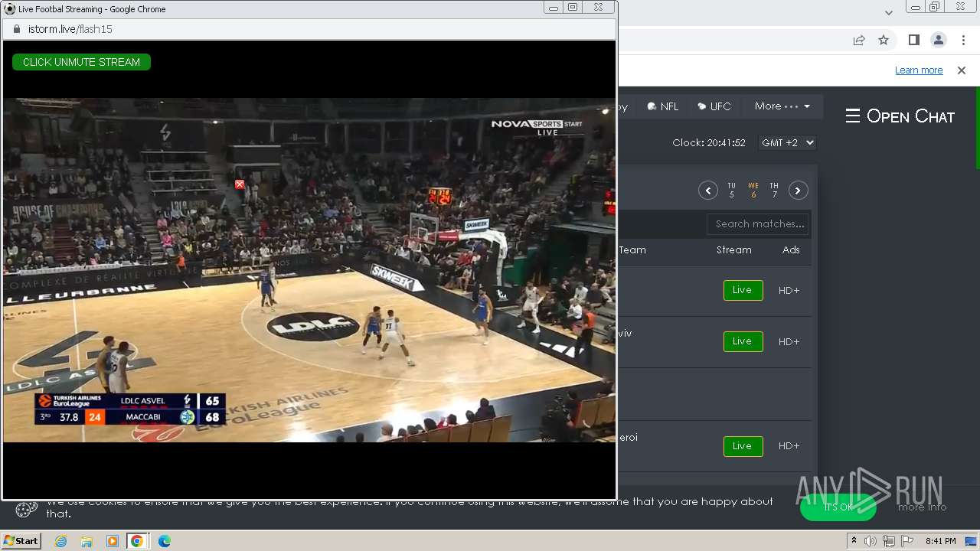This screenshot has height=551, width=980.
Task: Launch Internet Explorer from taskbar
Action: coord(61,541)
